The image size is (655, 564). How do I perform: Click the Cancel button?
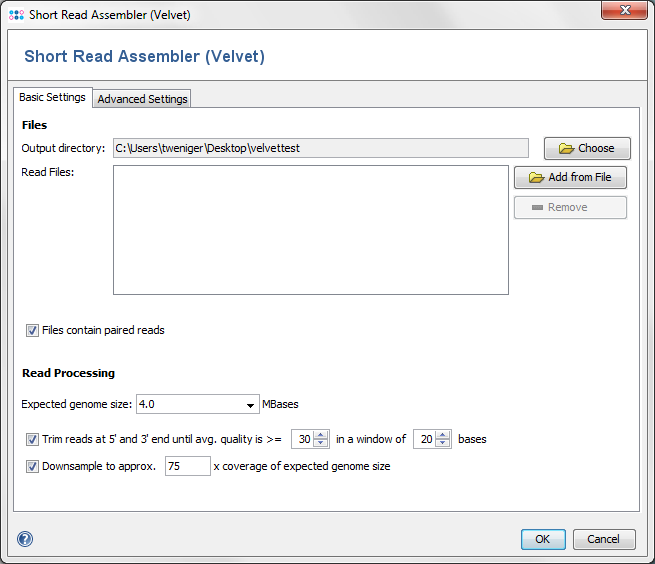point(604,539)
